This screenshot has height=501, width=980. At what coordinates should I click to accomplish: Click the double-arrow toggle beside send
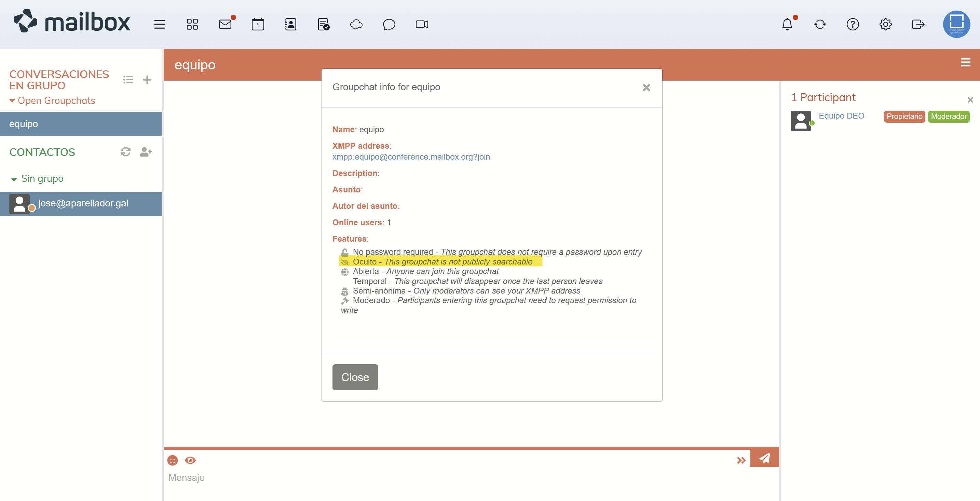[x=741, y=460]
